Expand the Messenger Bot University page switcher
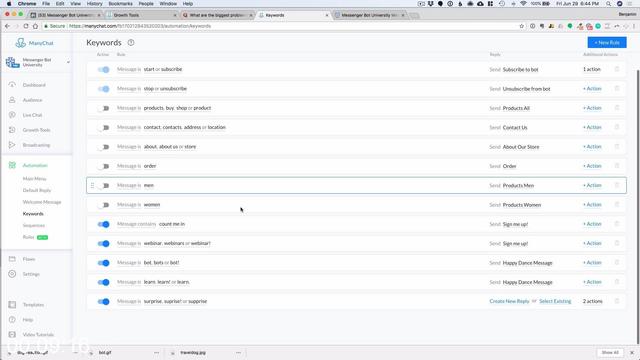 [x=68, y=62]
